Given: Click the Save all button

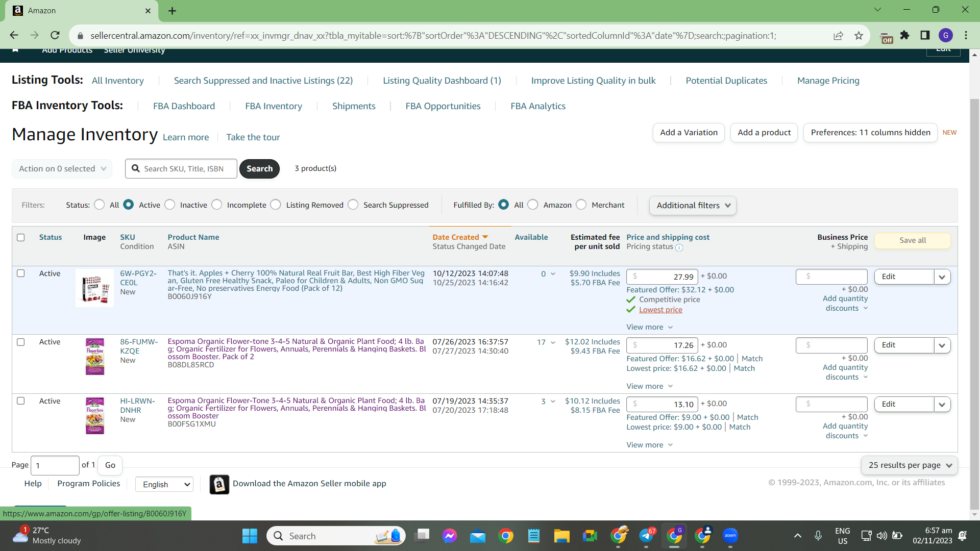Looking at the screenshot, I should coord(913,240).
